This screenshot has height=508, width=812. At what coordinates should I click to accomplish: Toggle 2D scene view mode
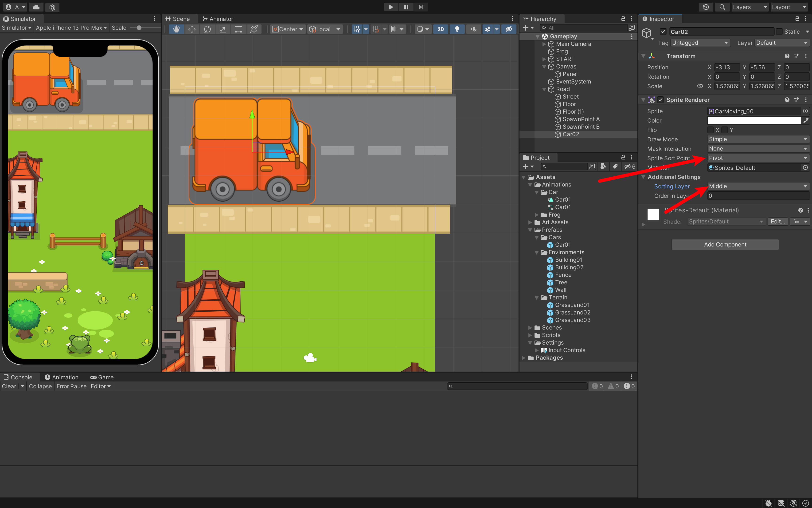click(441, 29)
